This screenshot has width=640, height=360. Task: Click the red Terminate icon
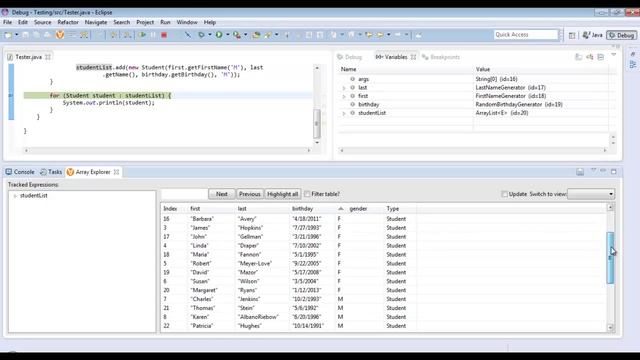(x=164, y=35)
